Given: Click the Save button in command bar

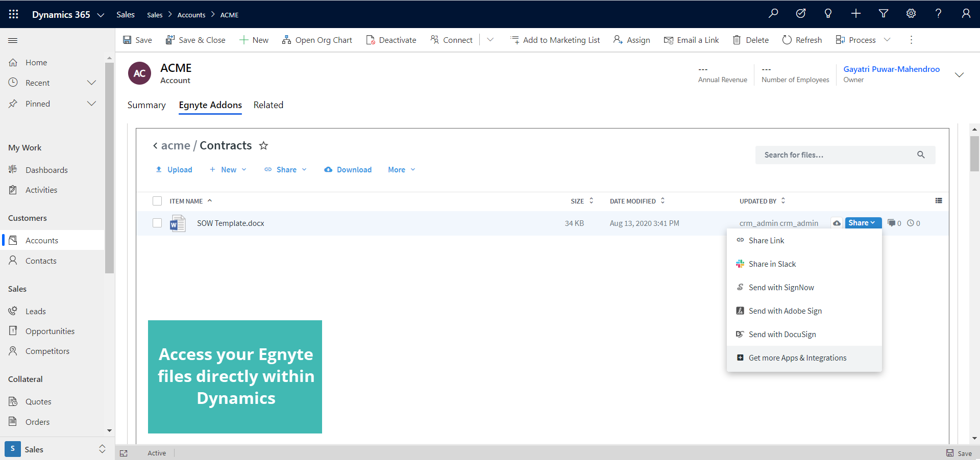Looking at the screenshot, I should [x=137, y=40].
